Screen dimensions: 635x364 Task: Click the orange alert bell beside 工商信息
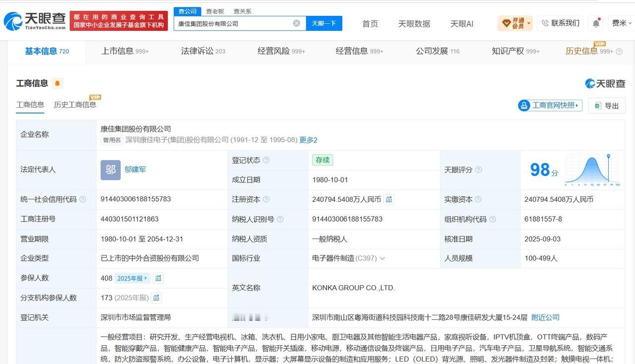coord(57,83)
